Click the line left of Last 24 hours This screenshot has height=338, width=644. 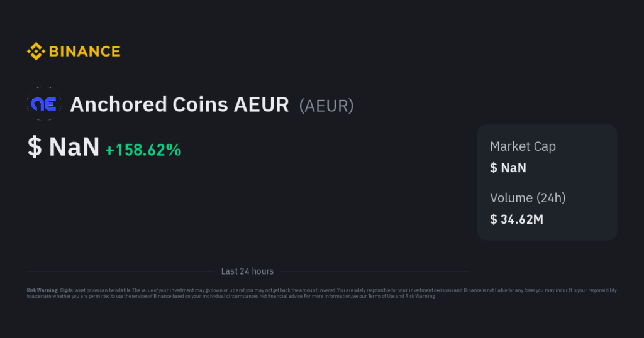[x=121, y=271]
